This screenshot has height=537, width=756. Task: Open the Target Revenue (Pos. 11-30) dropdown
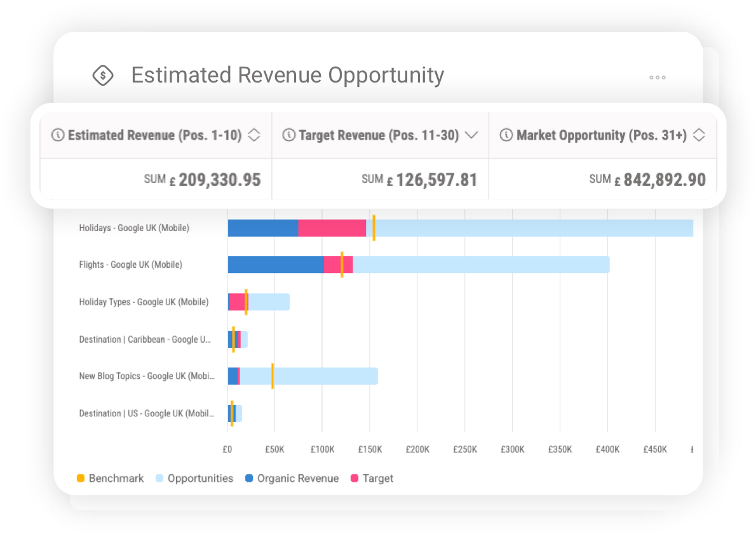[x=471, y=135]
